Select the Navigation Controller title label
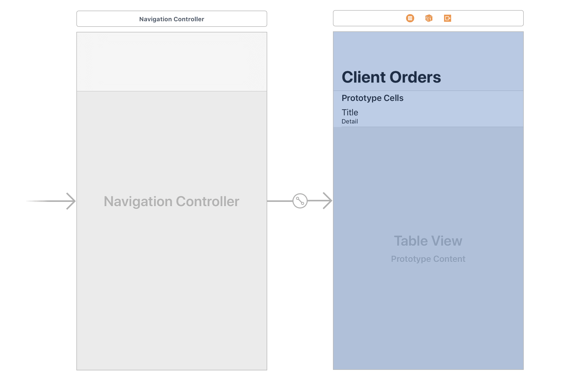 [x=172, y=201]
